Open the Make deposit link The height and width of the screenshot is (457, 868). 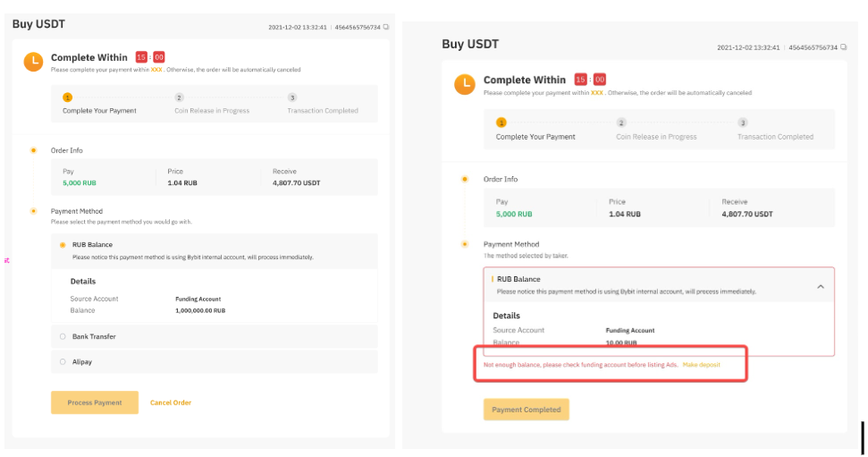coord(701,365)
